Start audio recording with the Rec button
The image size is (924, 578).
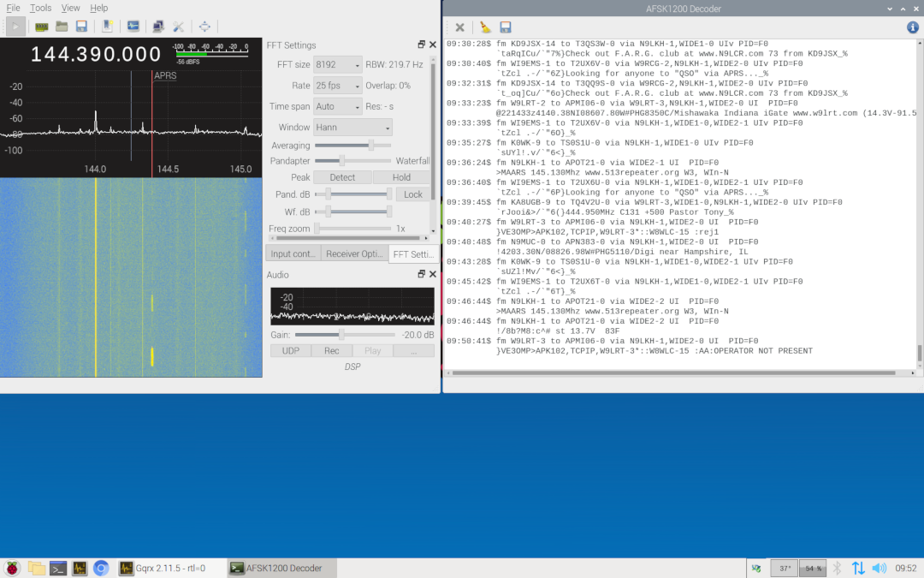tap(332, 350)
